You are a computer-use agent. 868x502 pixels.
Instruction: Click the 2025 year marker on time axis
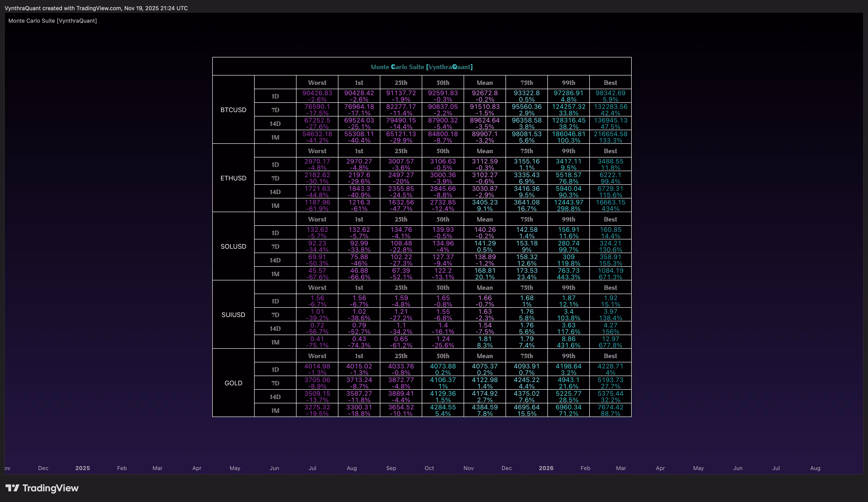point(82,468)
